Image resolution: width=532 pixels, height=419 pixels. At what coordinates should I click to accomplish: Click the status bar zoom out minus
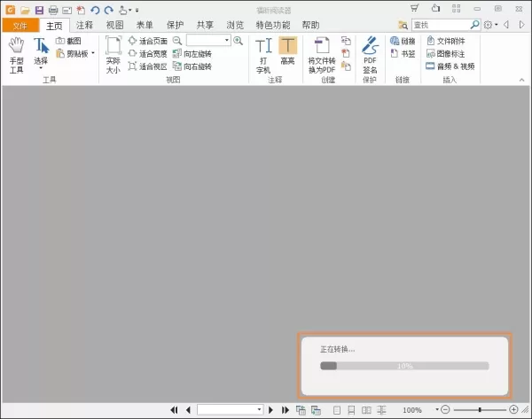point(445,410)
